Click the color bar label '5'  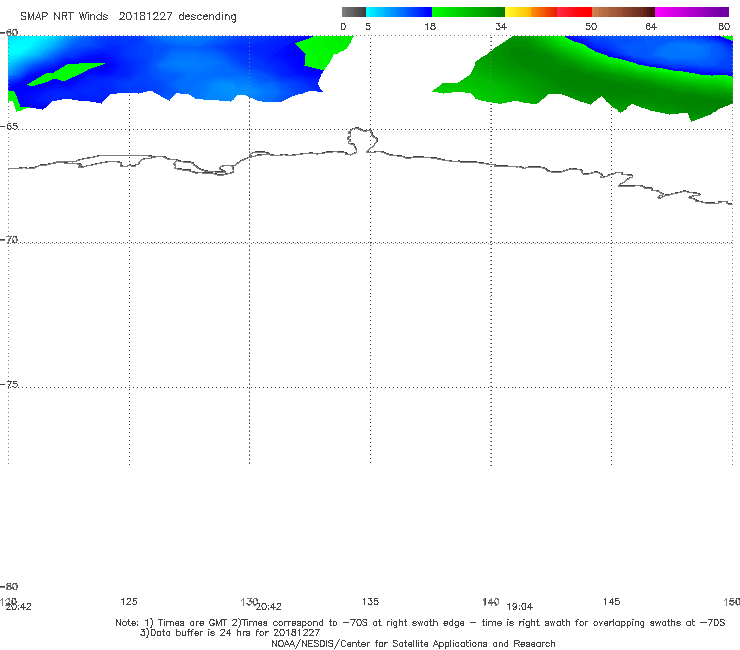click(x=368, y=27)
